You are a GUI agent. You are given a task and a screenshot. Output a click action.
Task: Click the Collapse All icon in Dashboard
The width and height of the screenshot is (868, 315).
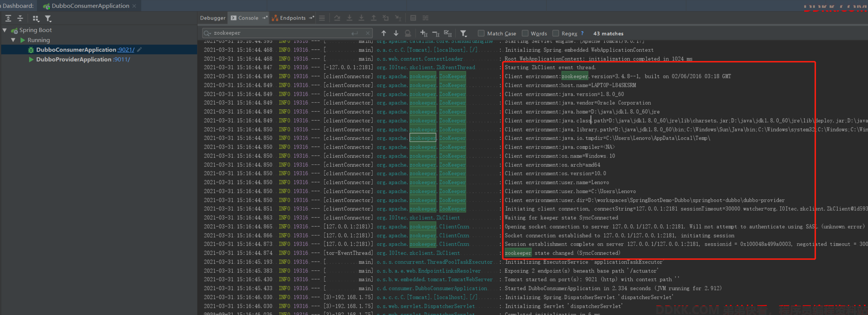point(20,19)
